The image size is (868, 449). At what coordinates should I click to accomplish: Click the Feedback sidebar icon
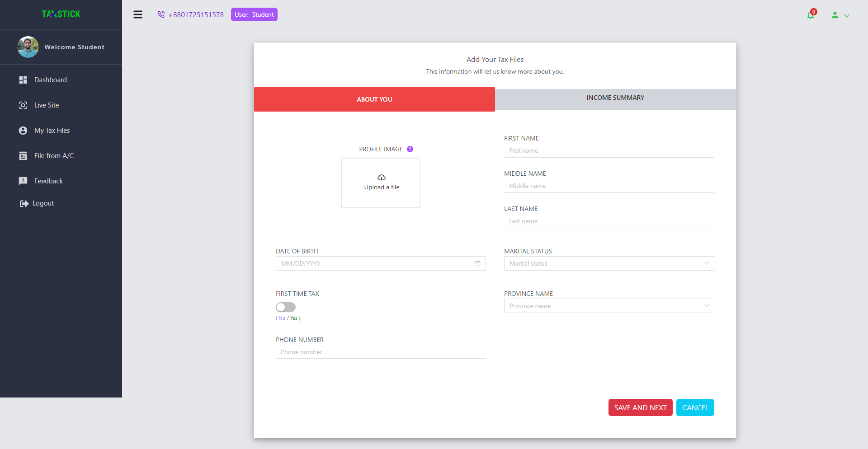23,181
